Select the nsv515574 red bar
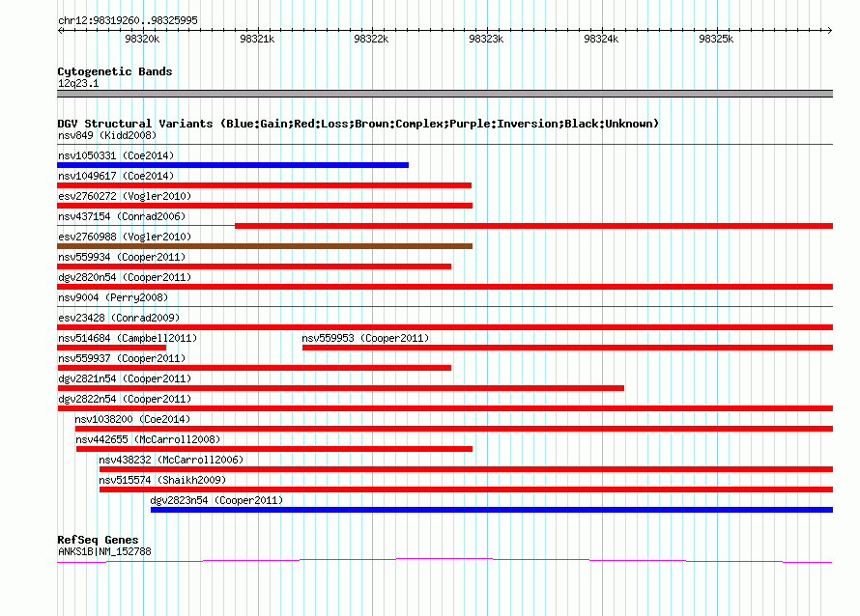 click(466, 490)
